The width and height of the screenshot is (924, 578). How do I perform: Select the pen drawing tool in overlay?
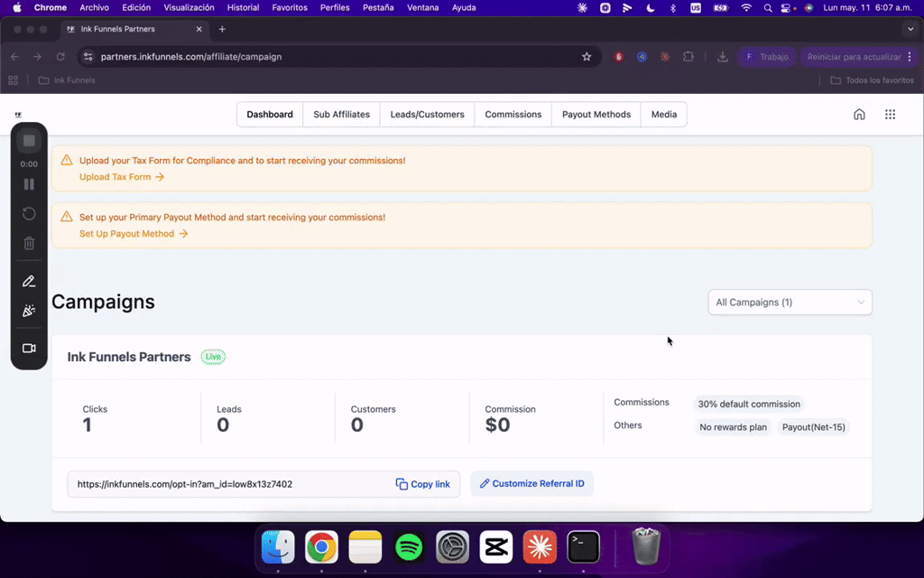[29, 282]
